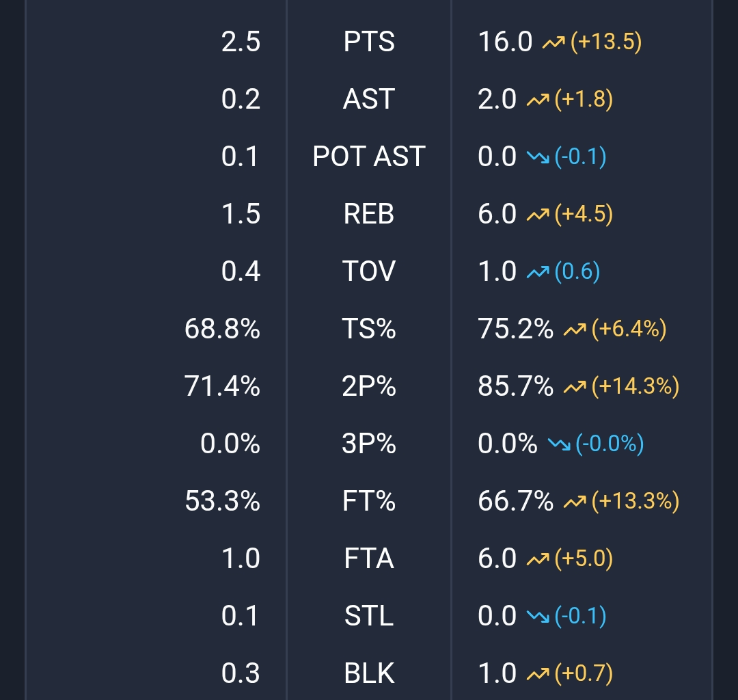Click the trend arrow beside 75.2% TS%
Viewport: 738px width, 700px height.
click(574, 330)
